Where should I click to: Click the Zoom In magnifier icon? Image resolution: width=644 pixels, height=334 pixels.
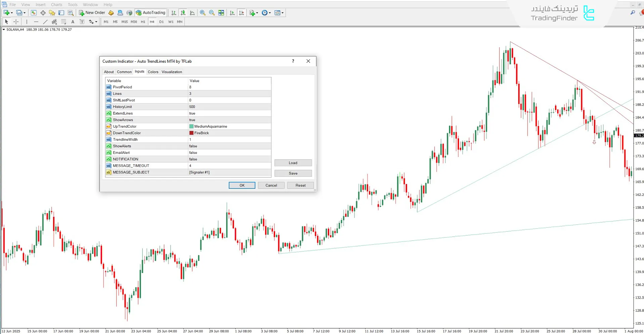tap(203, 13)
